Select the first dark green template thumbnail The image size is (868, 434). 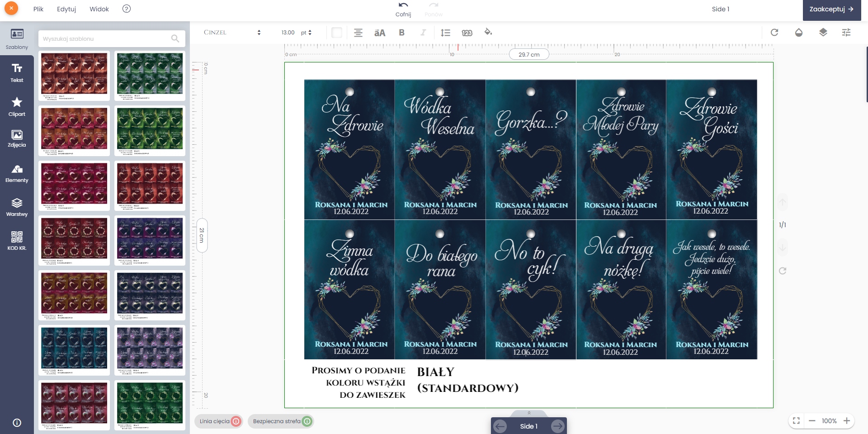[150, 76]
